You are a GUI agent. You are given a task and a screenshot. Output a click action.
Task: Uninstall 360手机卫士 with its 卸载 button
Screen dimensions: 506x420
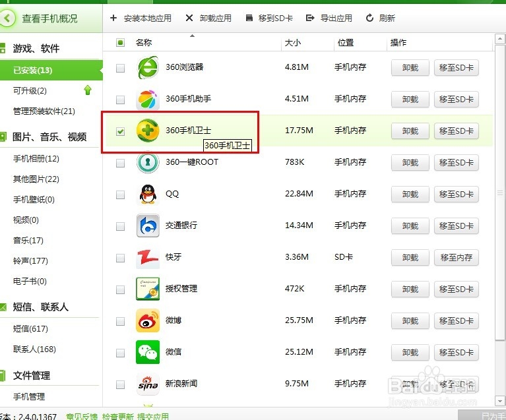(x=410, y=131)
